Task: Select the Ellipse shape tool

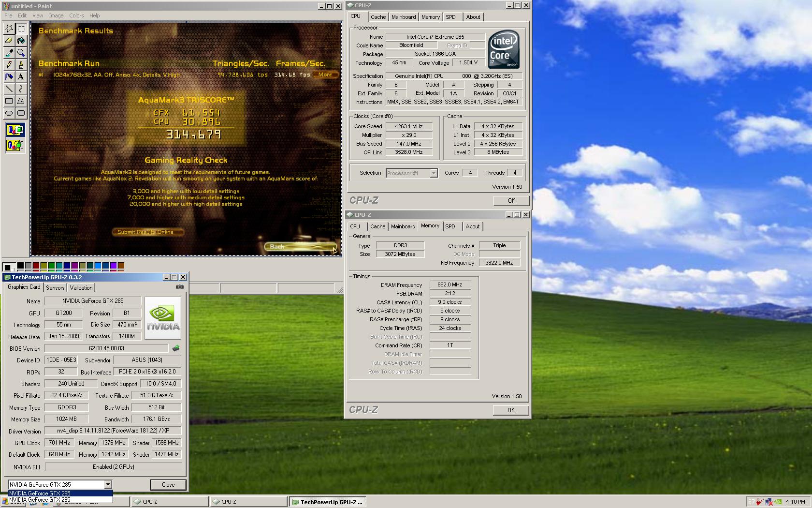Action: [x=9, y=113]
